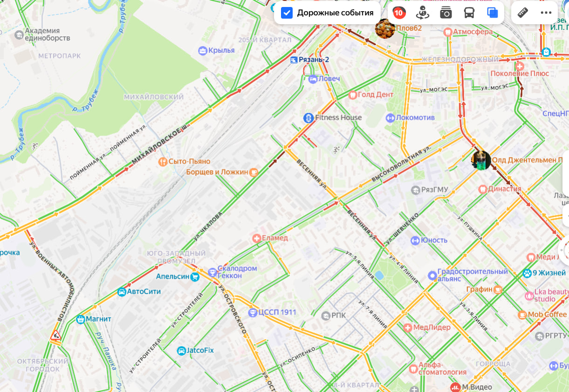Viewport: 569px width, 392px height.
Task: Click the М.Видео store marker
Action: 455,387
